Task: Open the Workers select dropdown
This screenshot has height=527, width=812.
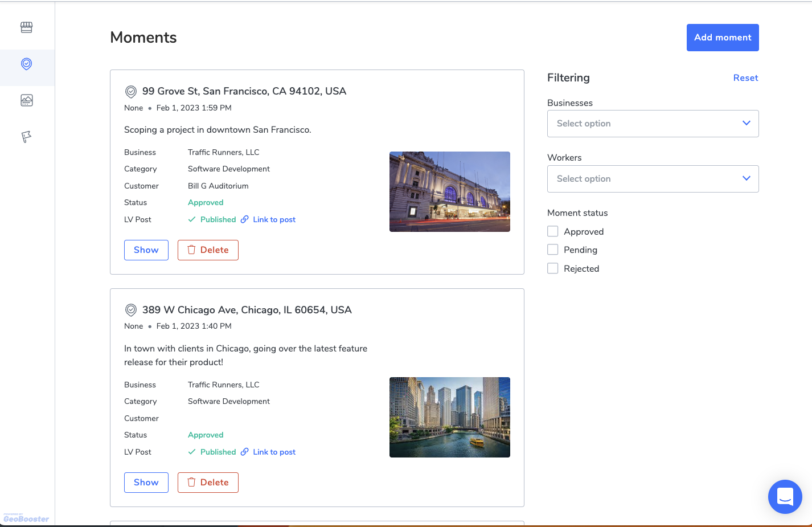Action: point(653,179)
